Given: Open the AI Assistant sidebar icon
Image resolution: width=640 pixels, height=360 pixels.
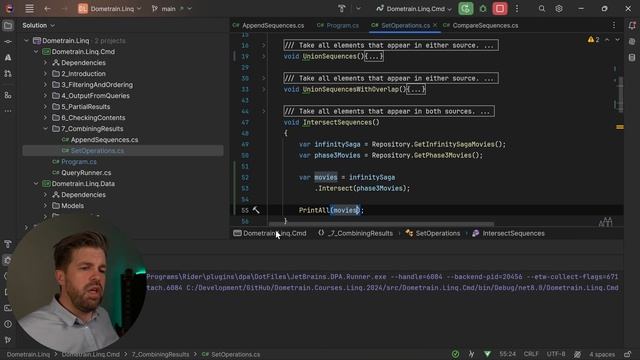Looking at the screenshot, I should (632, 42).
